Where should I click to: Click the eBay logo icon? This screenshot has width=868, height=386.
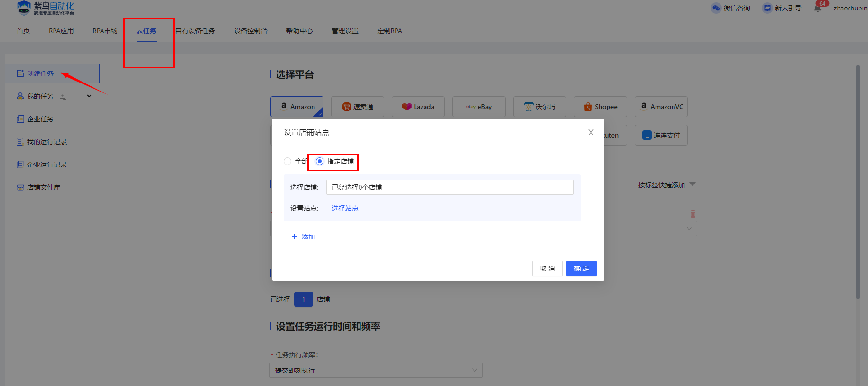pyautogui.click(x=471, y=107)
